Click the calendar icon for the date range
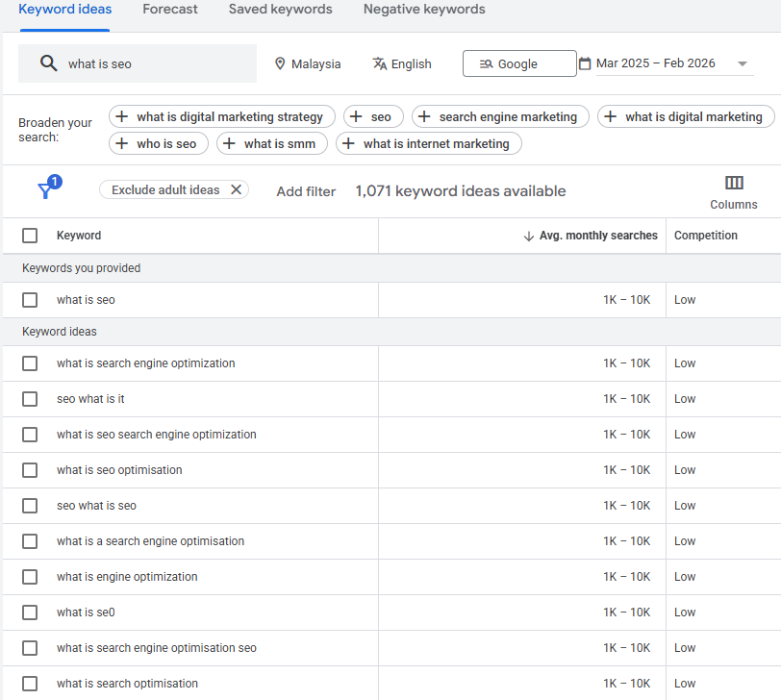Image resolution: width=781 pixels, height=700 pixels. 585,62
